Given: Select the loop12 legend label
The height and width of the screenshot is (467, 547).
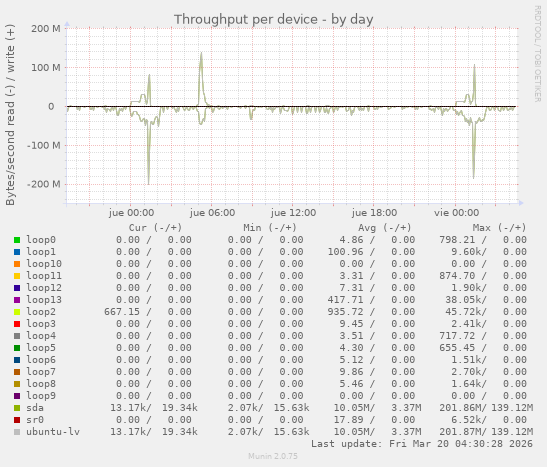Looking at the screenshot, I should [44, 288].
